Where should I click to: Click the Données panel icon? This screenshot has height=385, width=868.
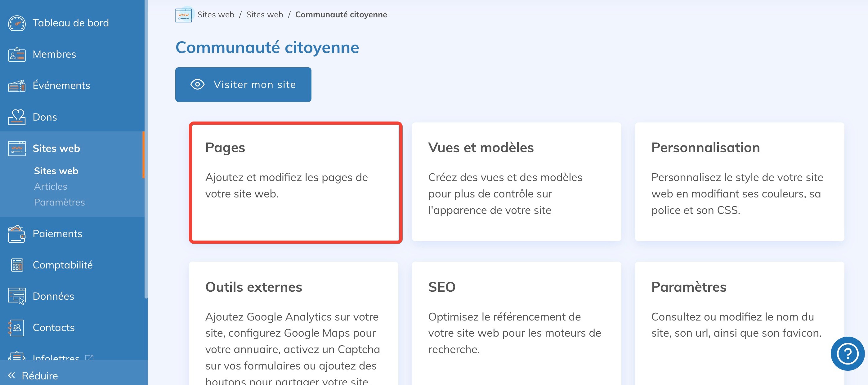tap(16, 296)
